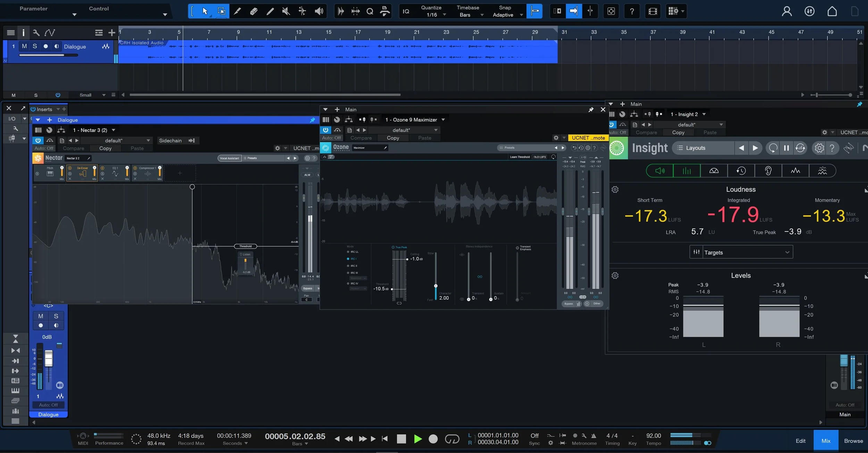This screenshot has width=868, height=453.
Task: Click the Ozone Character slider handle
Action: pyautogui.click(x=436, y=286)
